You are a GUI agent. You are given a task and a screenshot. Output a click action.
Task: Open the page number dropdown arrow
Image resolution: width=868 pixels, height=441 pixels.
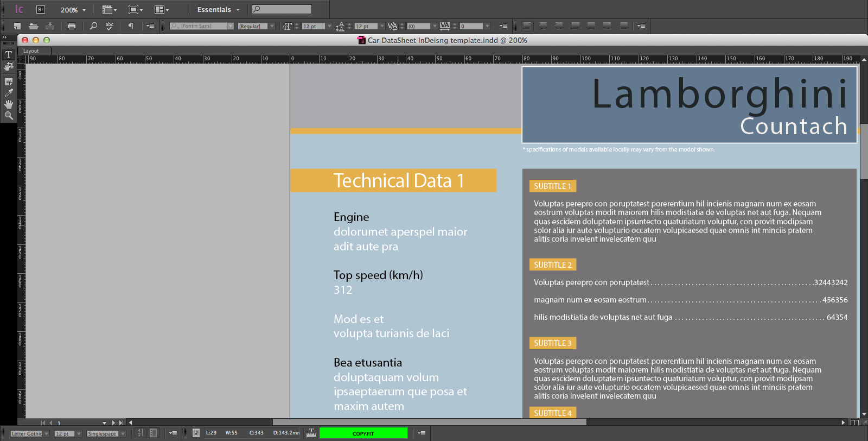104,423
